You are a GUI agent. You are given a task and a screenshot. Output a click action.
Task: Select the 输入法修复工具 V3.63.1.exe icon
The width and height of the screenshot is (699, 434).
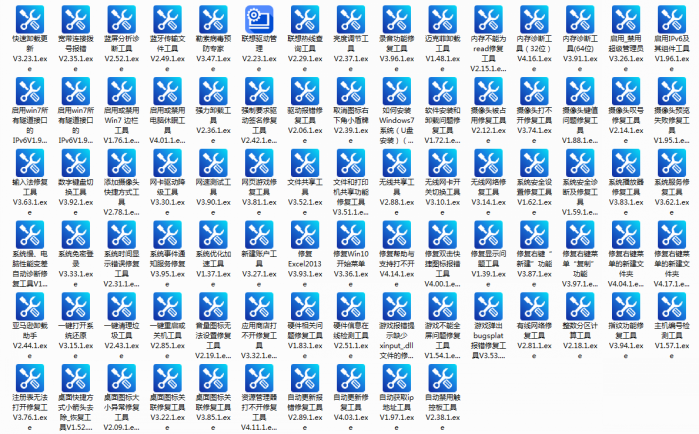pos(30,163)
